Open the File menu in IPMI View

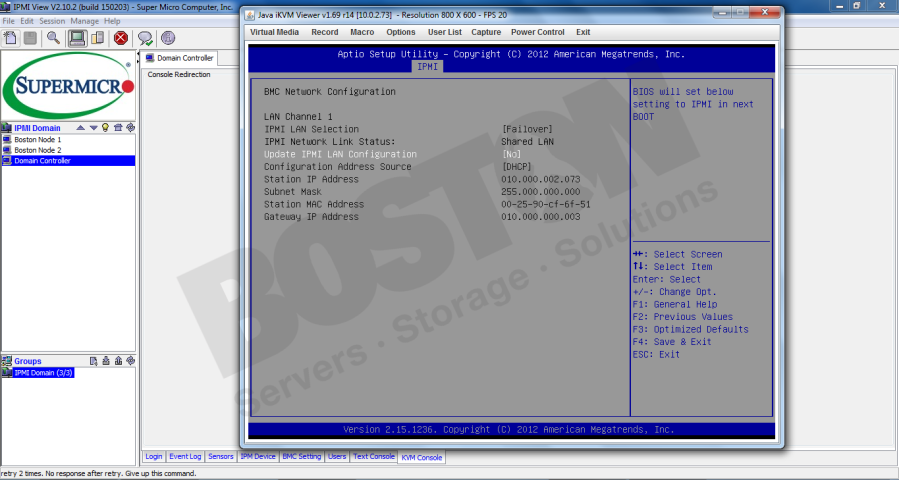click(9, 21)
